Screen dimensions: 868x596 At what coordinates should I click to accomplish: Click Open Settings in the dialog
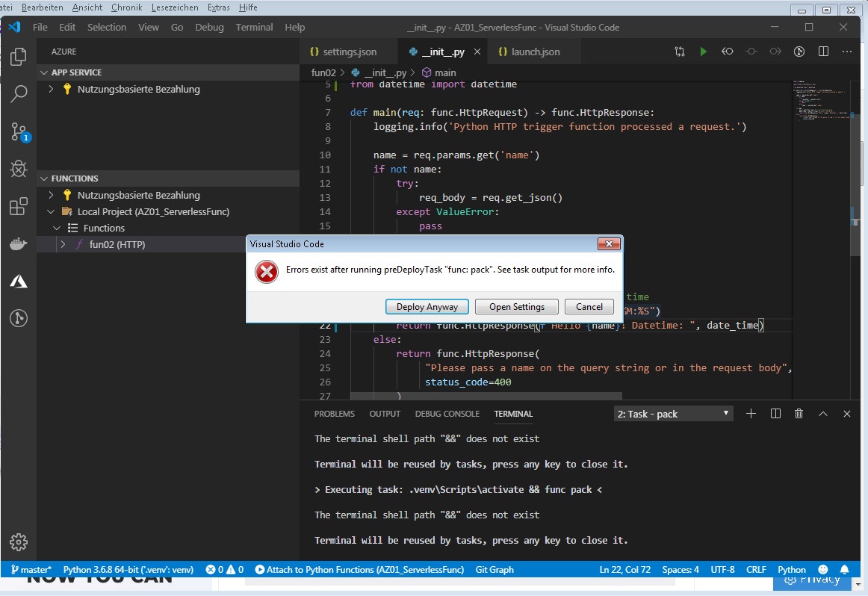516,306
